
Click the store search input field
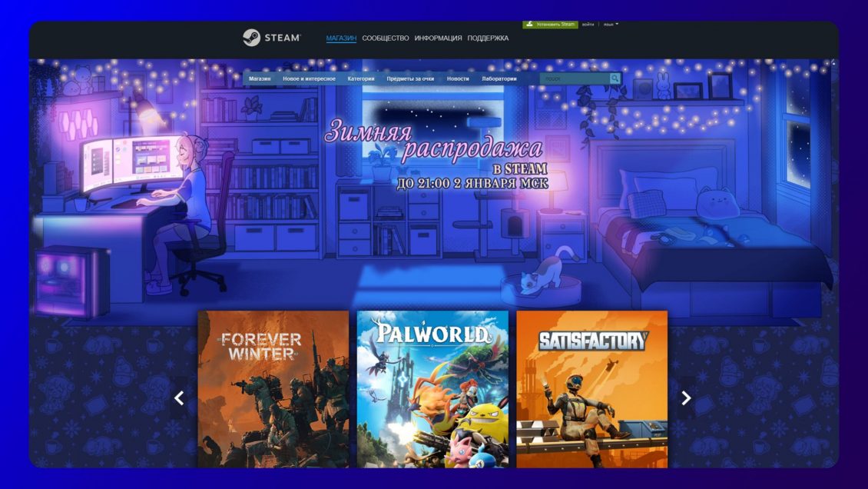click(x=575, y=78)
